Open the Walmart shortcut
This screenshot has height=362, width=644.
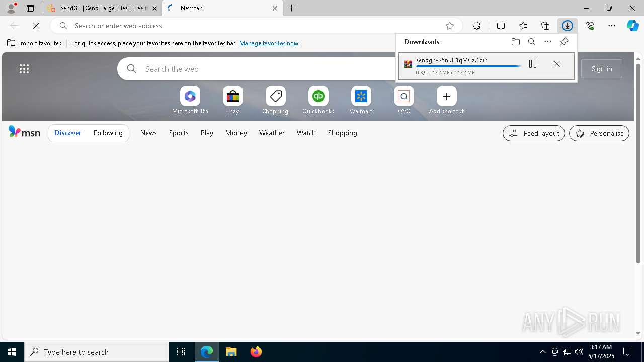(361, 101)
